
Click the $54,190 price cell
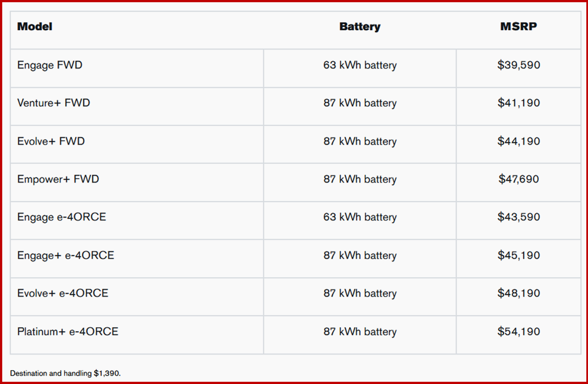coord(518,332)
